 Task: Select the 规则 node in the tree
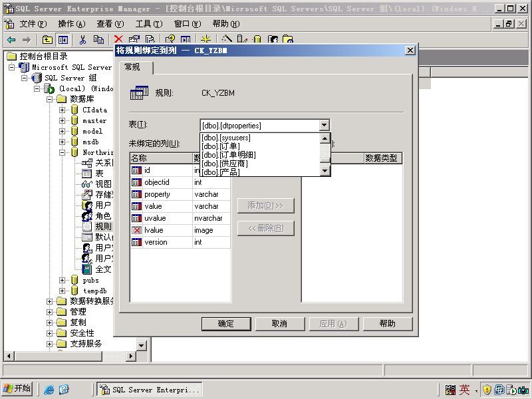(103, 226)
